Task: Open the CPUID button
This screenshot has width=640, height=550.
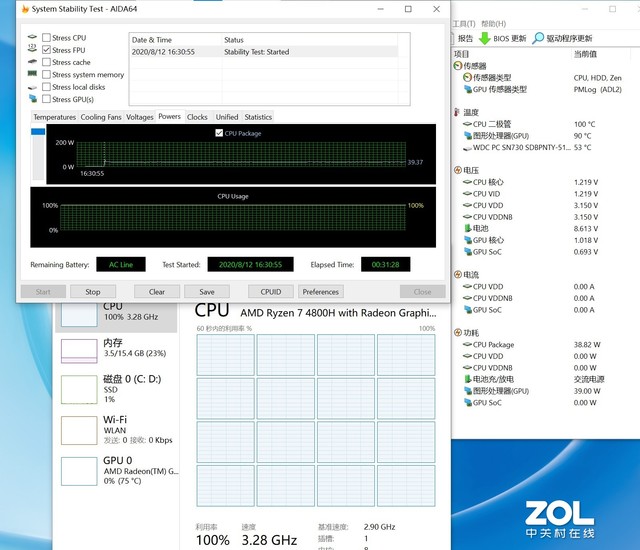Action: [x=271, y=292]
